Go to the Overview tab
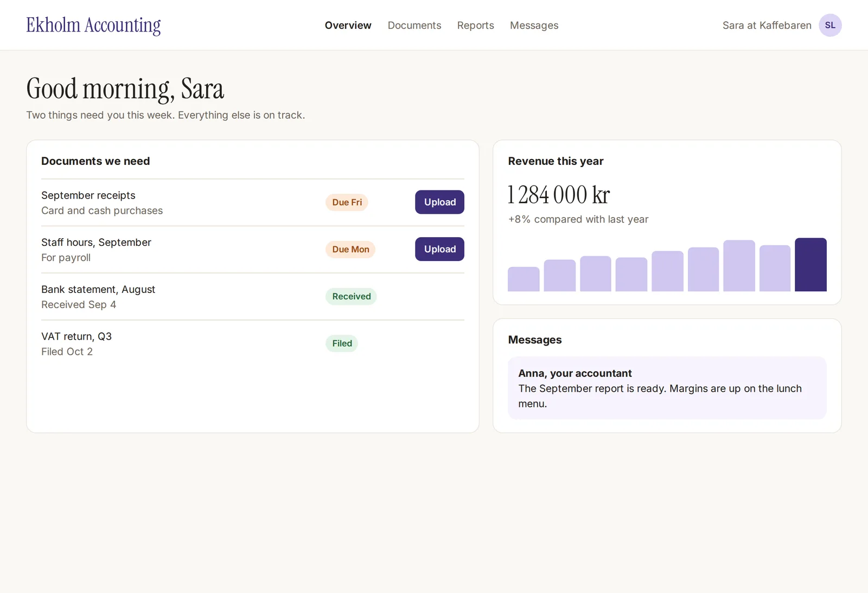 (348, 25)
